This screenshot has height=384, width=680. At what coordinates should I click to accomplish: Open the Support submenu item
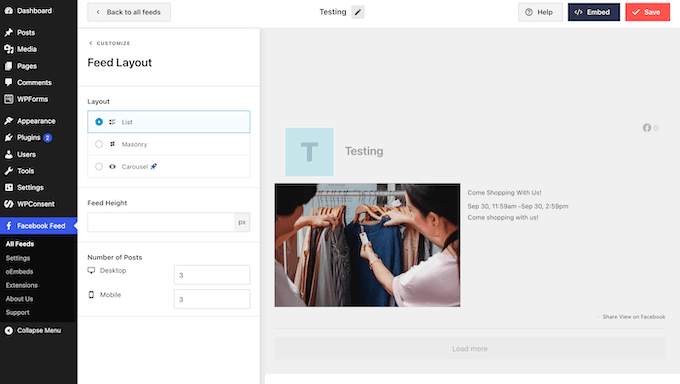[x=17, y=312]
